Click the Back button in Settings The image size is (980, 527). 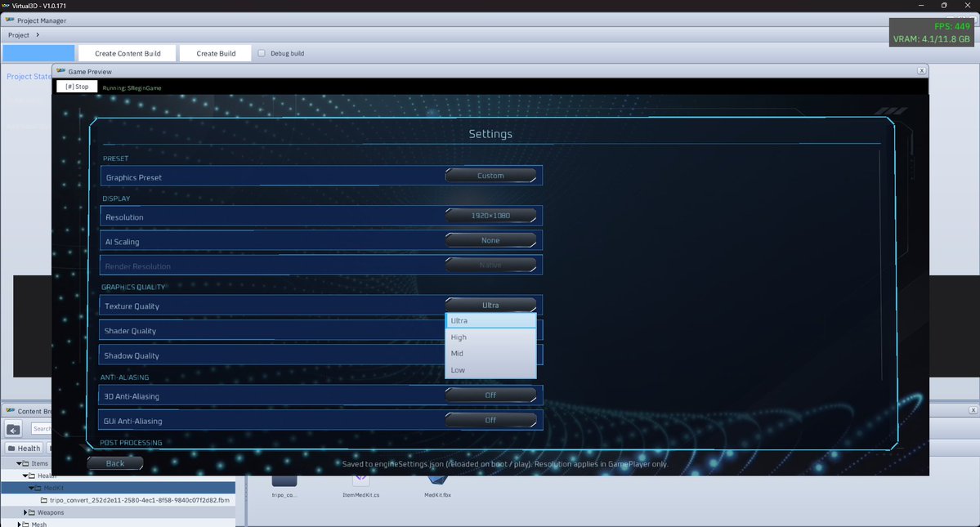click(115, 463)
